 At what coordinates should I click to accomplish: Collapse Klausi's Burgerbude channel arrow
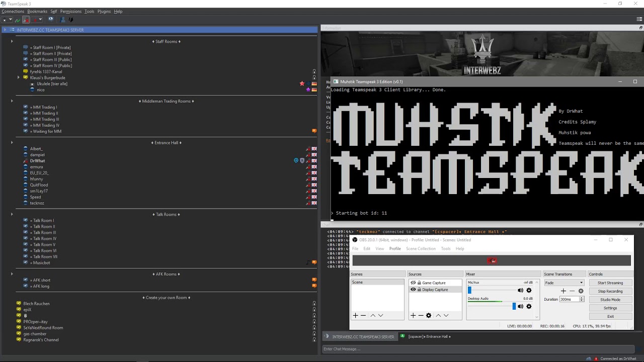pos(19,77)
